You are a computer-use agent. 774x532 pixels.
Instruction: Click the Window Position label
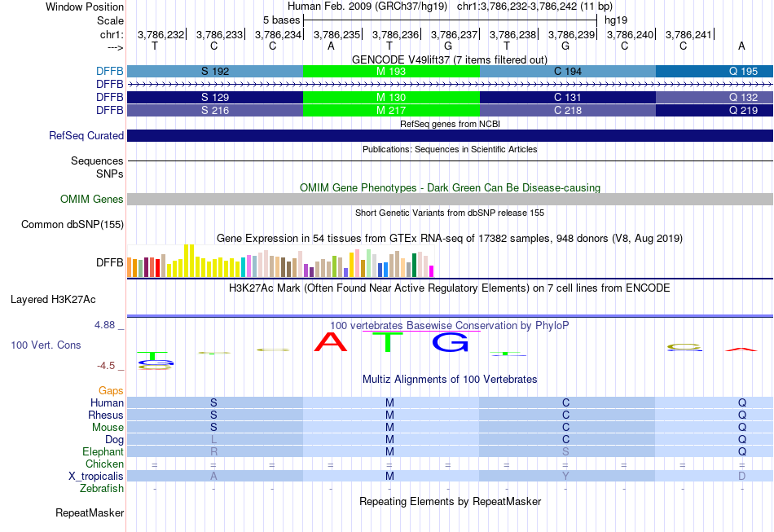[x=85, y=7]
